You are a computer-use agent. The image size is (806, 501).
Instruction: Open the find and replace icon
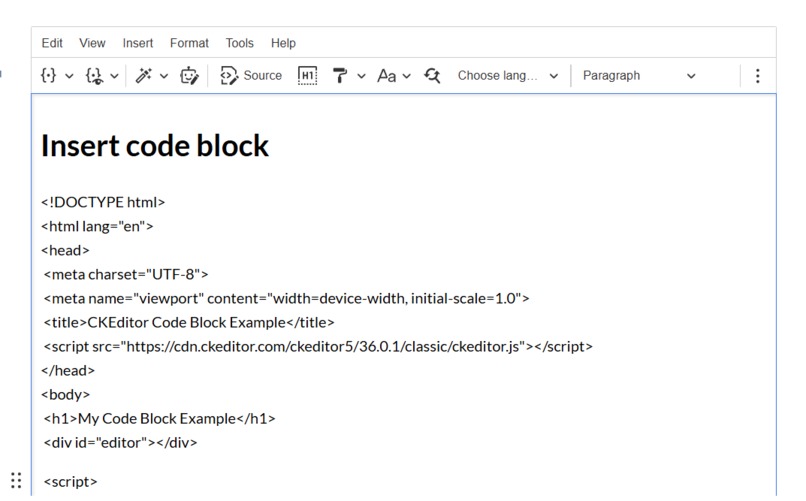click(432, 76)
